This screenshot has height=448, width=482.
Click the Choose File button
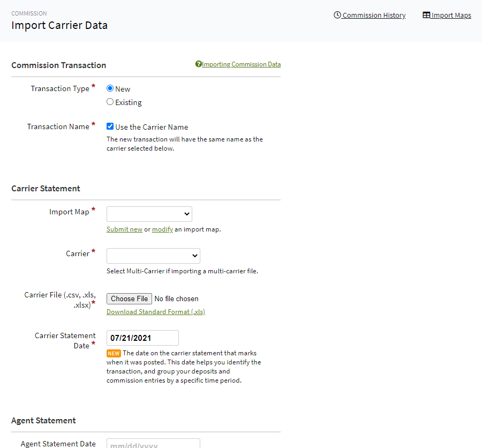point(129,298)
